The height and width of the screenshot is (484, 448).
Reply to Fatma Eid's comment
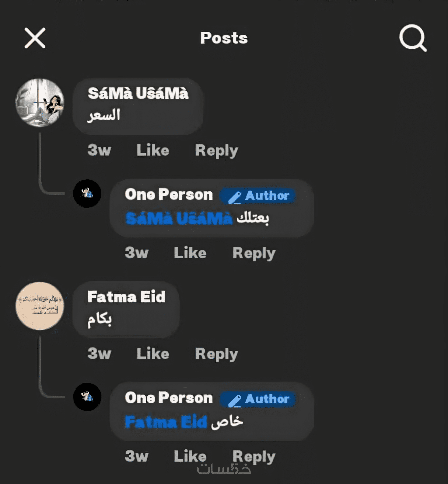click(216, 354)
